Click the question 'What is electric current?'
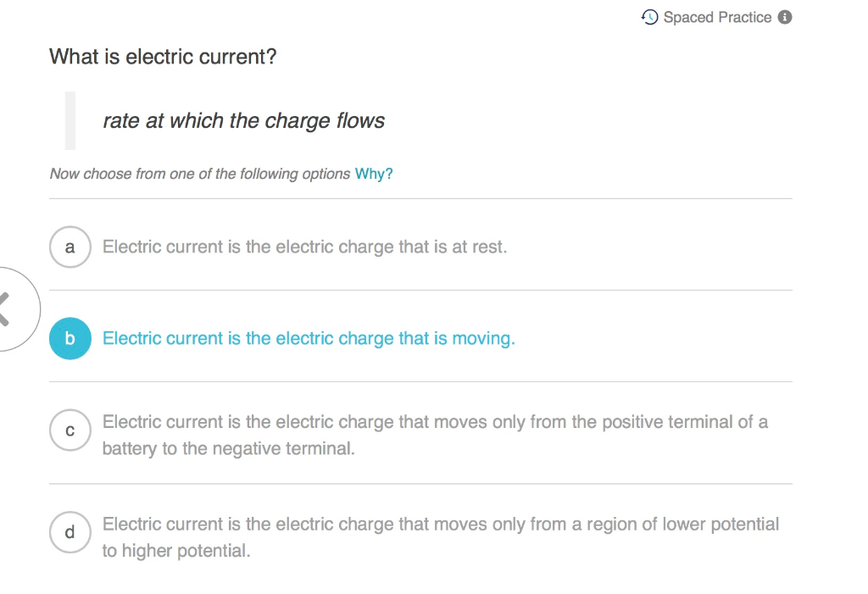The height and width of the screenshot is (594, 868). point(163,56)
